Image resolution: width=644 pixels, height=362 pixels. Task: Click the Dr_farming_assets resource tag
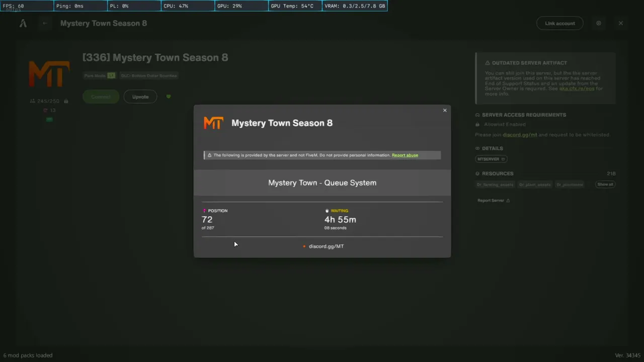(x=496, y=185)
